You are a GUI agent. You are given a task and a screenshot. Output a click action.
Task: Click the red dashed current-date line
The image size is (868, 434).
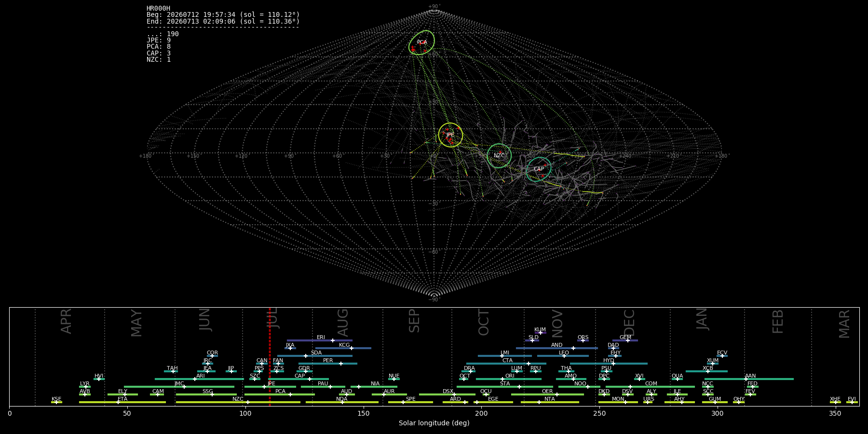270,356
